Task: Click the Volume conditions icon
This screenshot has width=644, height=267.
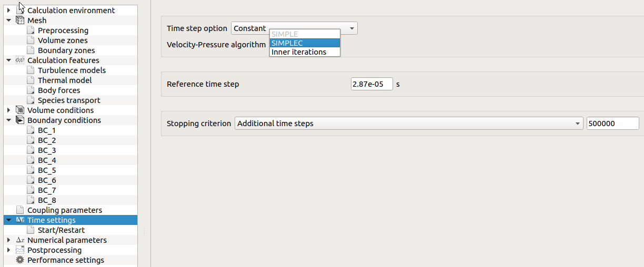Action: (21, 110)
